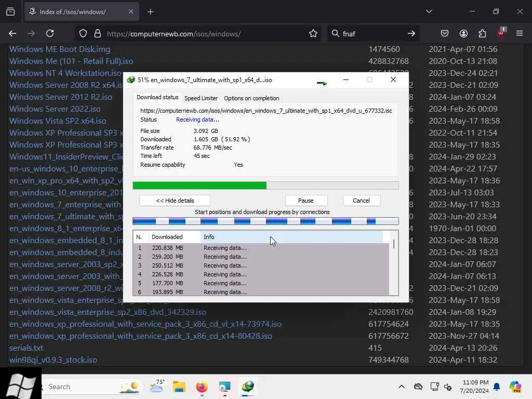The height and width of the screenshot is (399, 532).
Task: Click the Firefox back arrow
Action: [x=12, y=33]
